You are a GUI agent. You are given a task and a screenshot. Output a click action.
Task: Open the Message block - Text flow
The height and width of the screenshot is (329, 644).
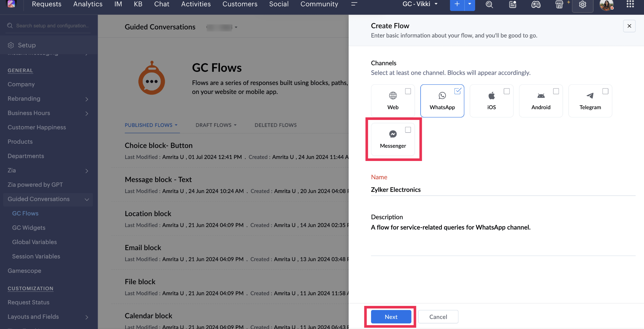coord(158,180)
